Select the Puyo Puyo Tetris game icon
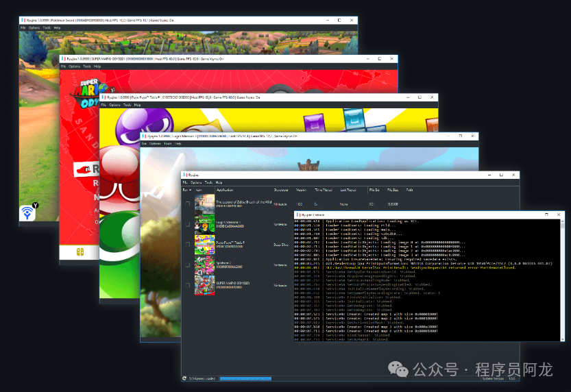Screen dimensions: 571x392 tap(204, 244)
